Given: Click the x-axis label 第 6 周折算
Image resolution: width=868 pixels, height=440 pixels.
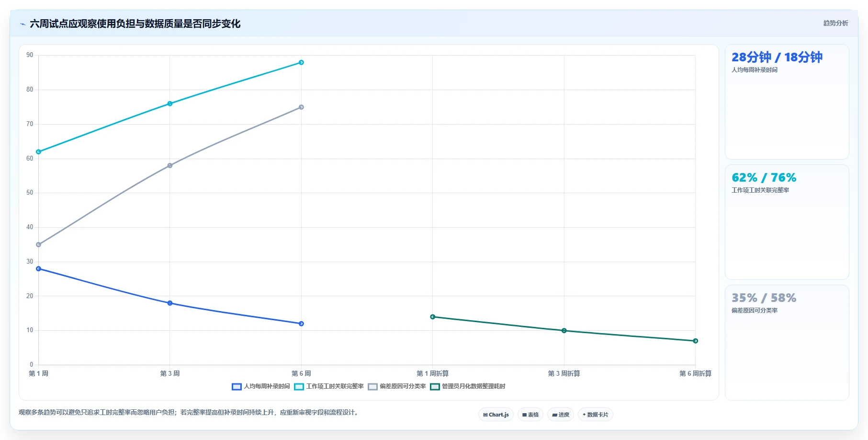Looking at the screenshot, I should tap(696, 373).
